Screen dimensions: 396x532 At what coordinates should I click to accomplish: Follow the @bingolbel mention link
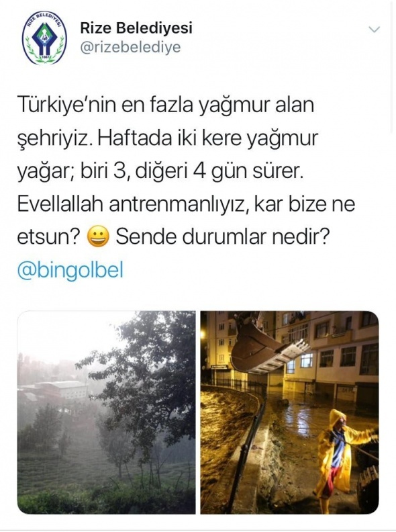[x=70, y=271]
